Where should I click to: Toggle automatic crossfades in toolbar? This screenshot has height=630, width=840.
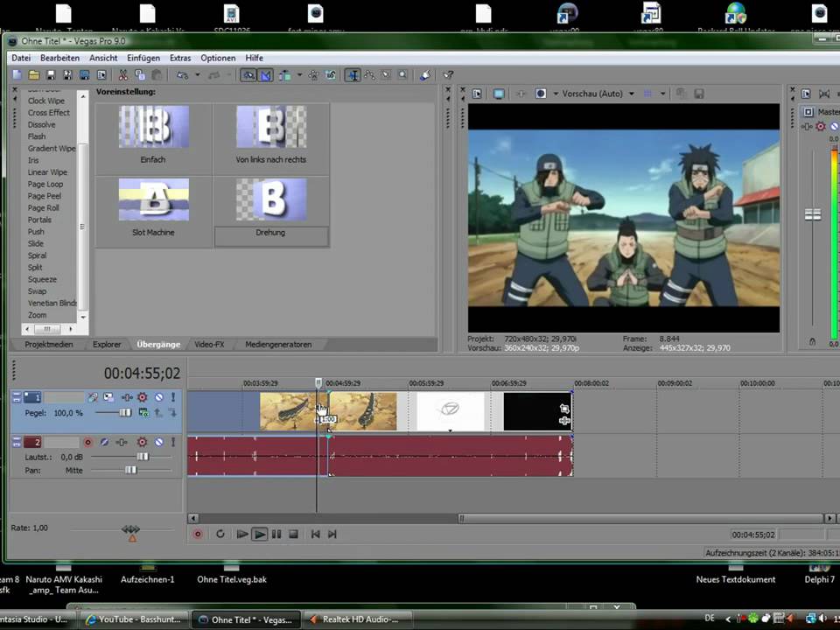tap(266, 75)
